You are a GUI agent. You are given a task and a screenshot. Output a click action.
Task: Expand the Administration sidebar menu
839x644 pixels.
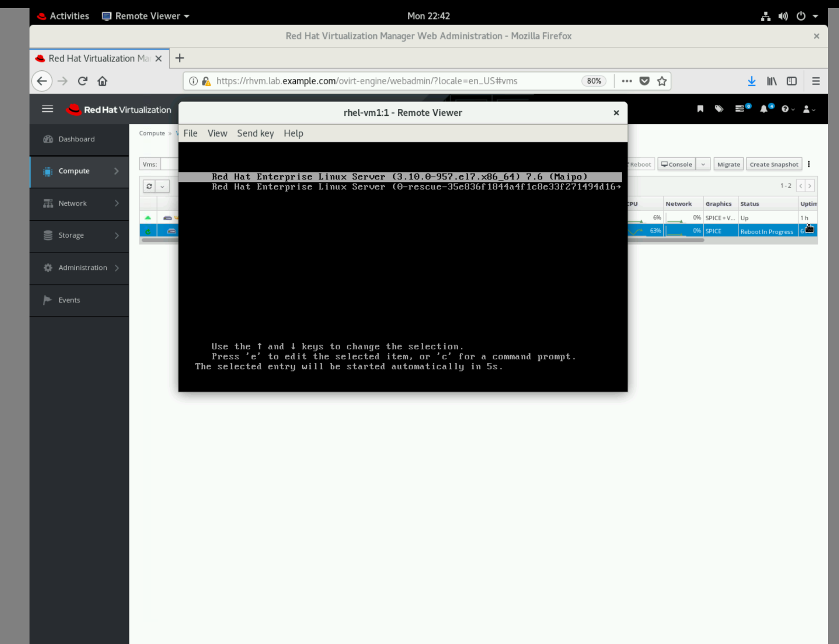click(79, 268)
